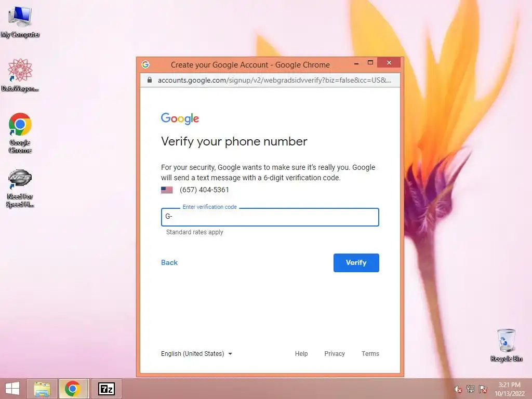Open the Terms link
This screenshot has width=532, height=399.
tap(370, 353)
